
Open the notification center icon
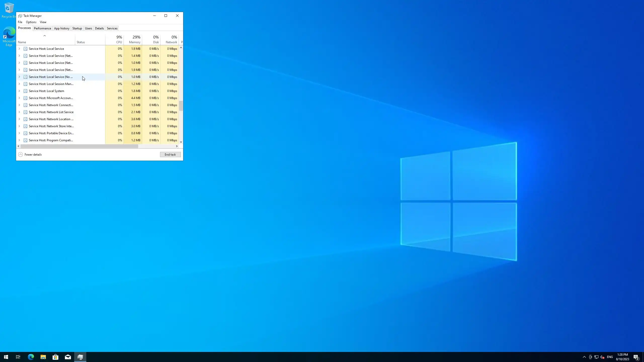636,357
